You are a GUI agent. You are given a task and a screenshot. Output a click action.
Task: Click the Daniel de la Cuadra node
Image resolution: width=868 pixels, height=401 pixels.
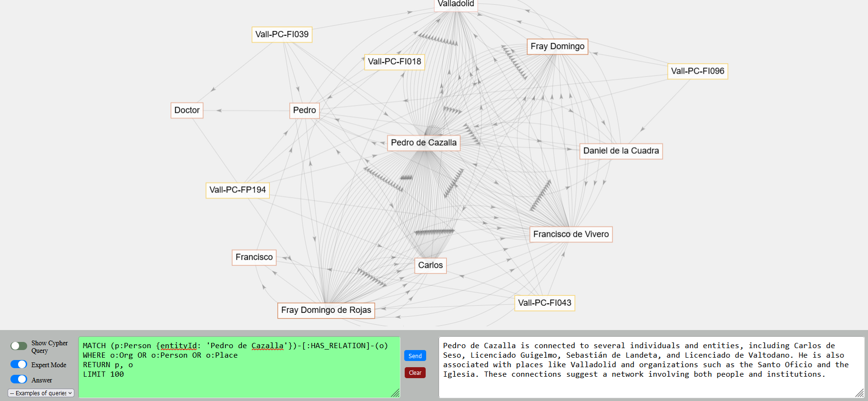[x=621, y=151]
